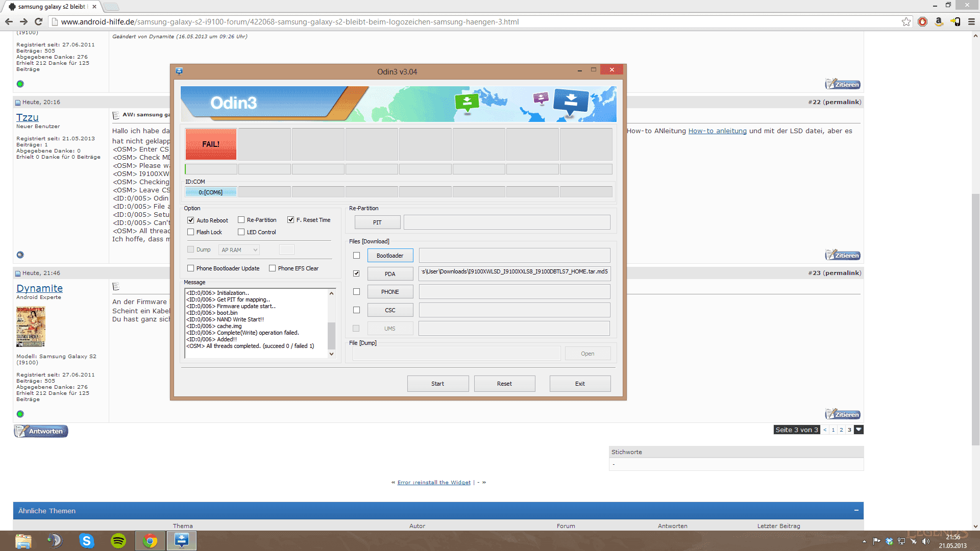Click the Error :reinstall the Widget link
The image size is (980, 551).
(x=434, y=482)
